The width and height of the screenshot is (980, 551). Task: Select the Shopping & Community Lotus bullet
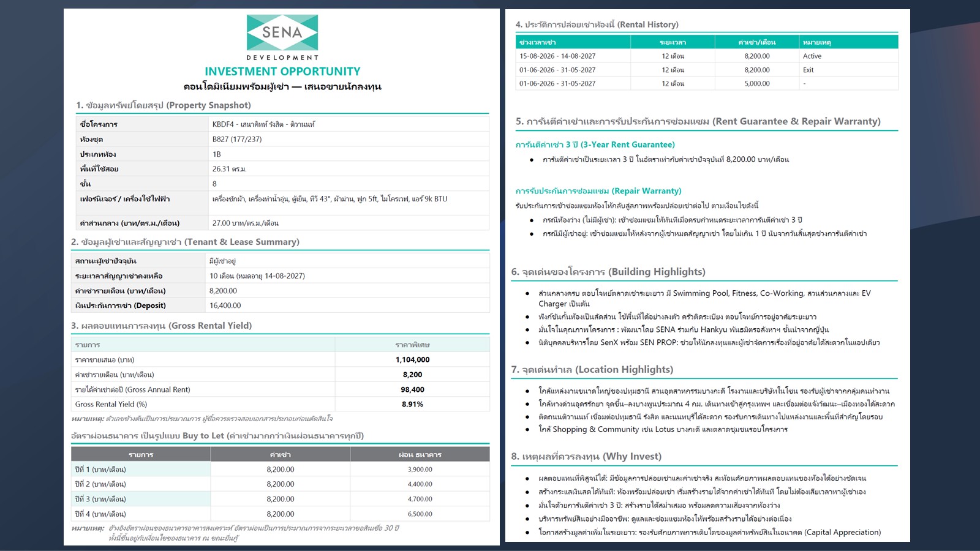663,429
